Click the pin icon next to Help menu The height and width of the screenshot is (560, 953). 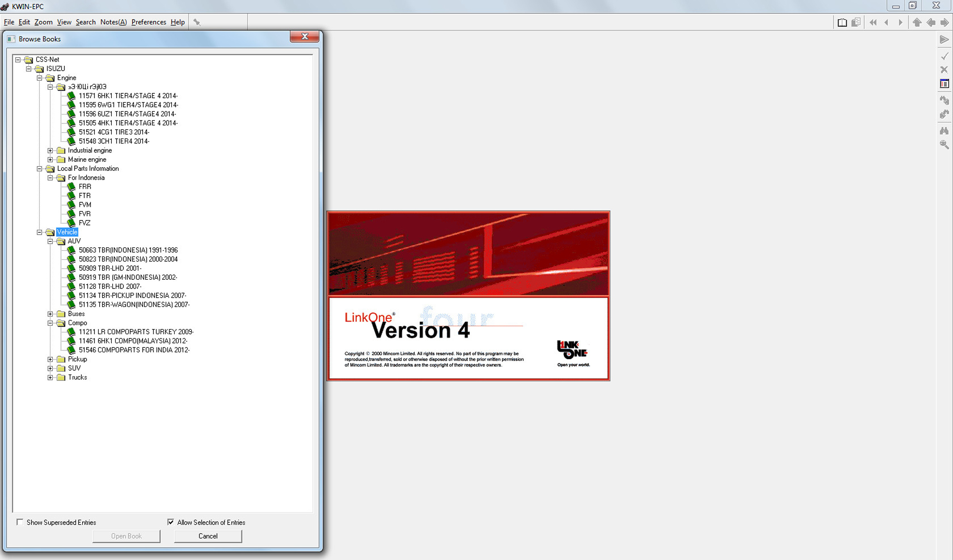tap(197, 22)
